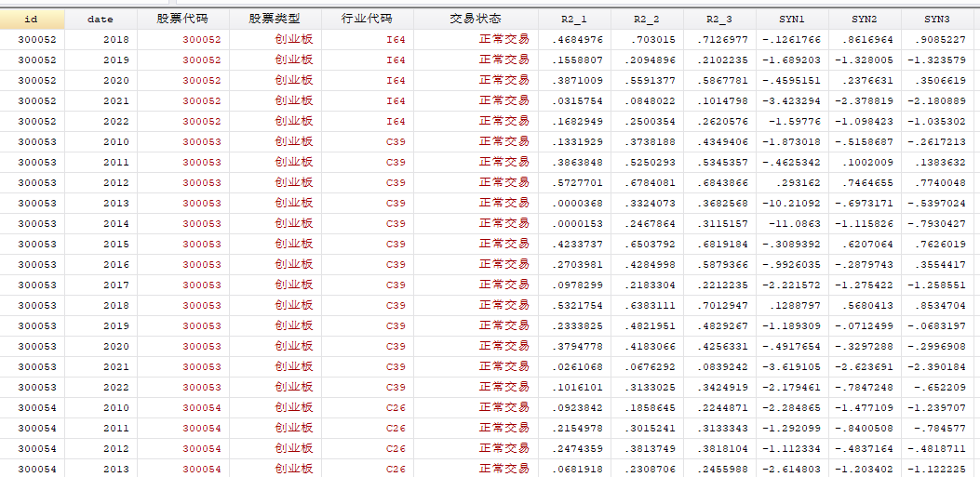Click the 行业代码 column header

point(367,19)
